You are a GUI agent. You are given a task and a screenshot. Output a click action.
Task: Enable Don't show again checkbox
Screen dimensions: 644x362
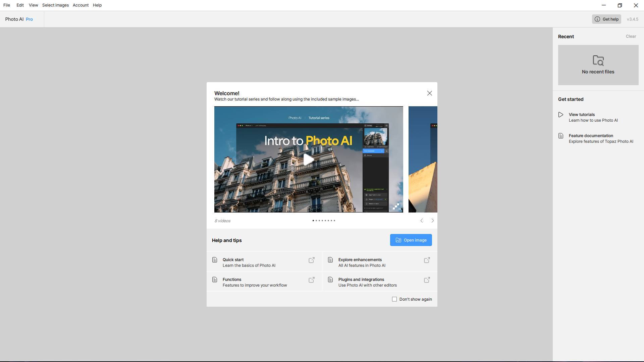point(394,299)
